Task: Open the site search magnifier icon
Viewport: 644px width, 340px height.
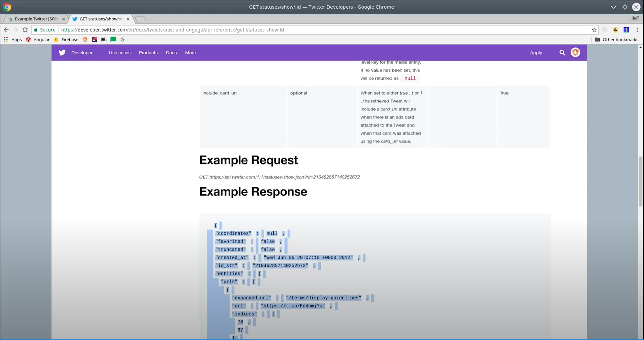Action: (562, 53)
